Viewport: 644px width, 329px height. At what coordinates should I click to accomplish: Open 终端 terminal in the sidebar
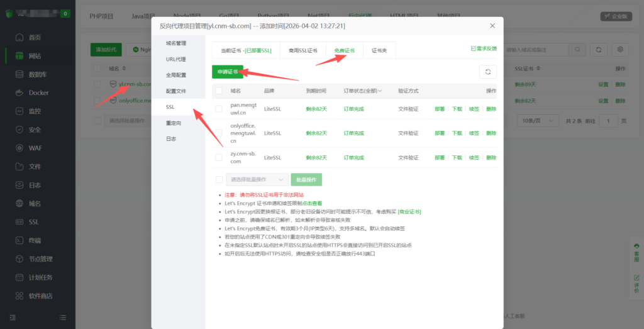(35, 241)
